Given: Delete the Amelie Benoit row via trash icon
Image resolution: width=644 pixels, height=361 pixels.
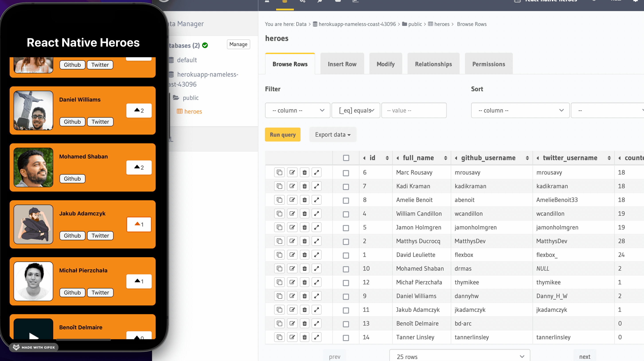Looking at the screenshot, I should tap(304, 200).
